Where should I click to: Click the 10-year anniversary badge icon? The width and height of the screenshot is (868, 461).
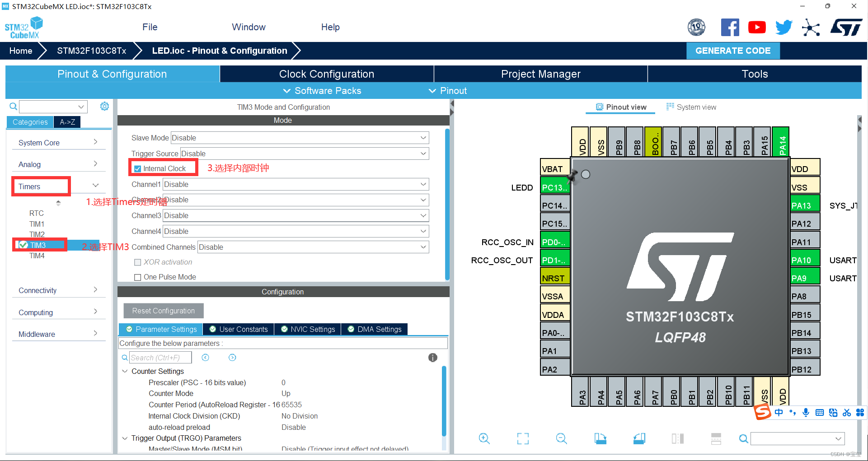pyautogui.click(x=696, y=28)
